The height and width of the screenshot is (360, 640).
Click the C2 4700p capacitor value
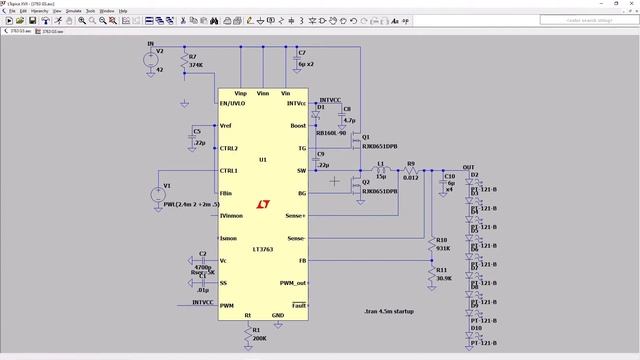(203, 267)
